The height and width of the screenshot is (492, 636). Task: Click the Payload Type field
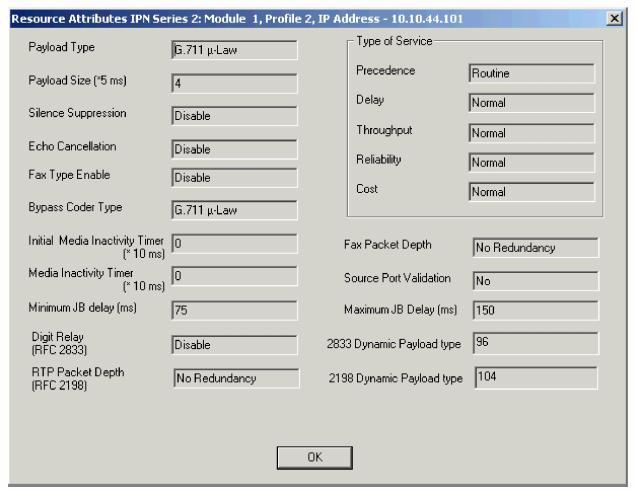234,51
